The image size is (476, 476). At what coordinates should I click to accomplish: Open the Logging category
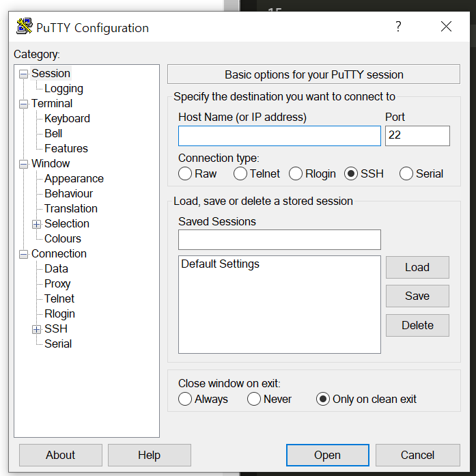tap(64, 88)
